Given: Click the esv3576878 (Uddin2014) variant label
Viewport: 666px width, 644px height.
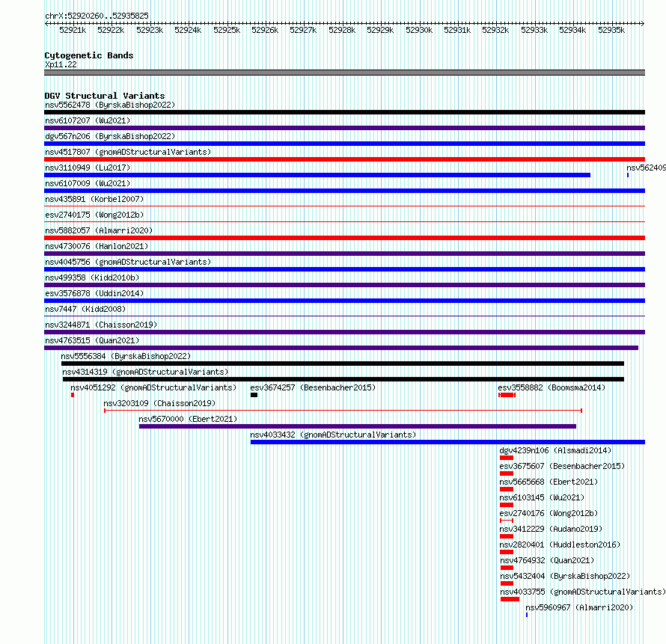Looking at the screenshot, I should click(94, 293).
